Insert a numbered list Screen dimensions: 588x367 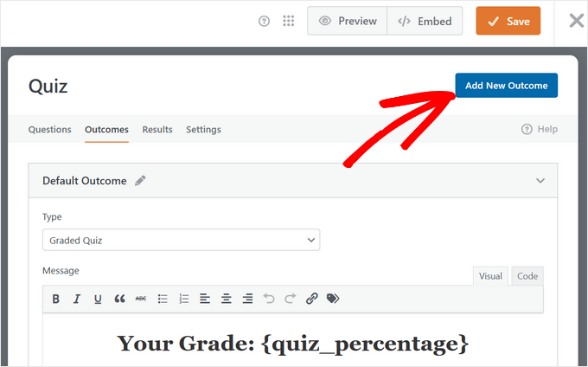[x=183, y=299]
